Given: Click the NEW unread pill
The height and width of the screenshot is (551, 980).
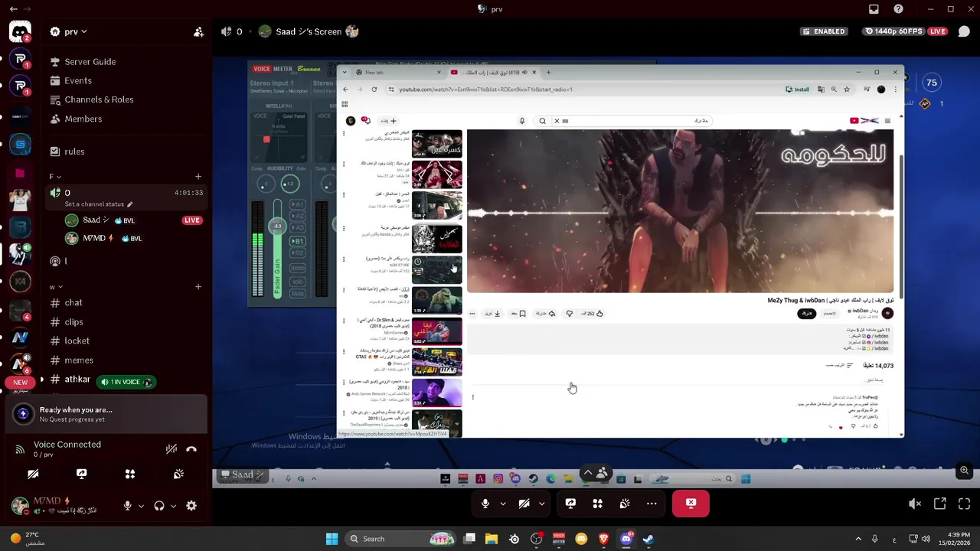Looking at the screenshot, I should (x=20, y=382).
